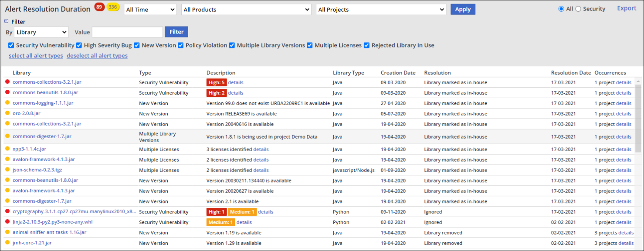Open the All Time dropdown
Screen dimensions: 644x251
(150, 10)
